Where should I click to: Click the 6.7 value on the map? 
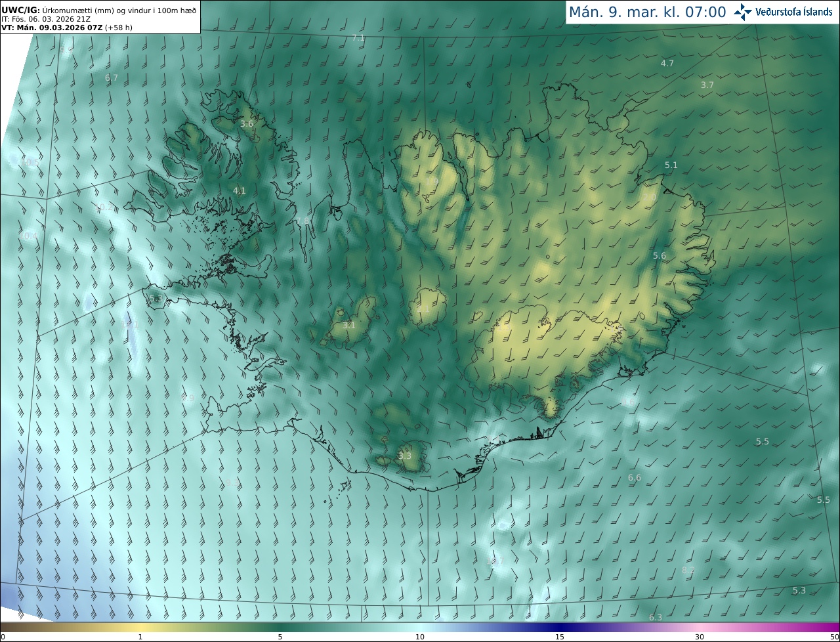pos(112,77)
